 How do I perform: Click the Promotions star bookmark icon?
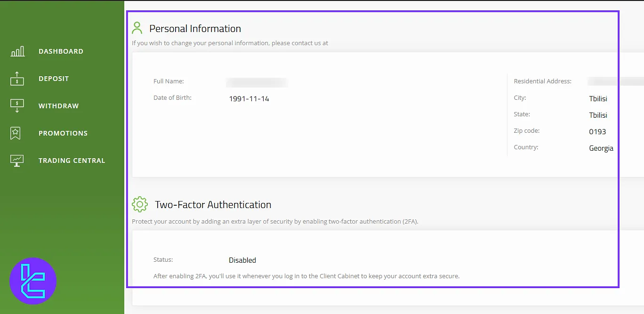coord(16,133)
